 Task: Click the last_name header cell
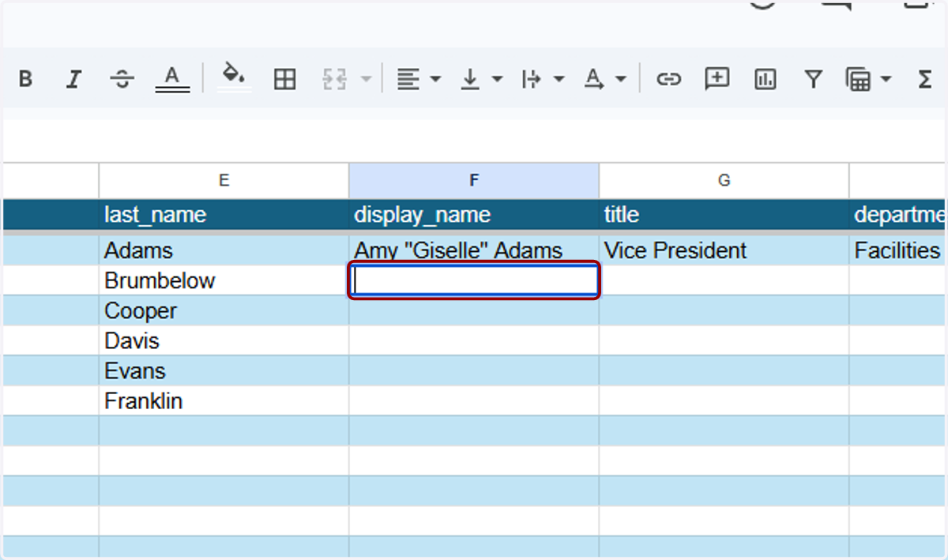click(224, 215)
